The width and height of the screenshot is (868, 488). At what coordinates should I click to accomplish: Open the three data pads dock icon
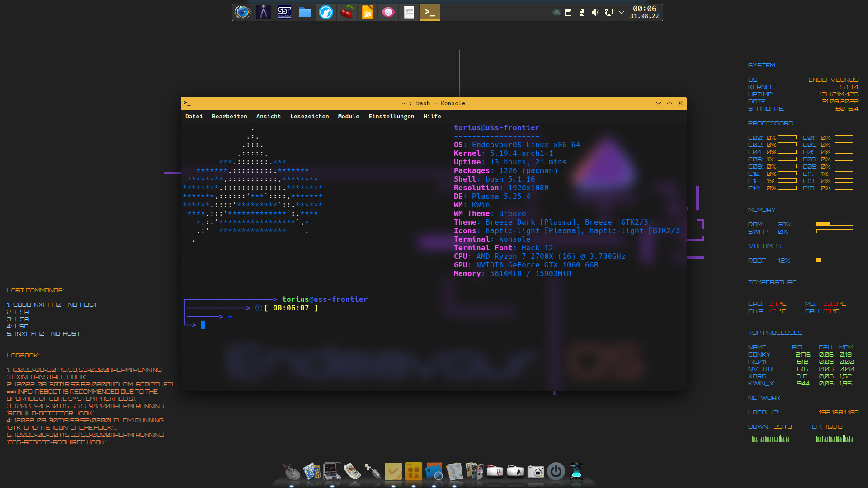click(x=475, y=471)
